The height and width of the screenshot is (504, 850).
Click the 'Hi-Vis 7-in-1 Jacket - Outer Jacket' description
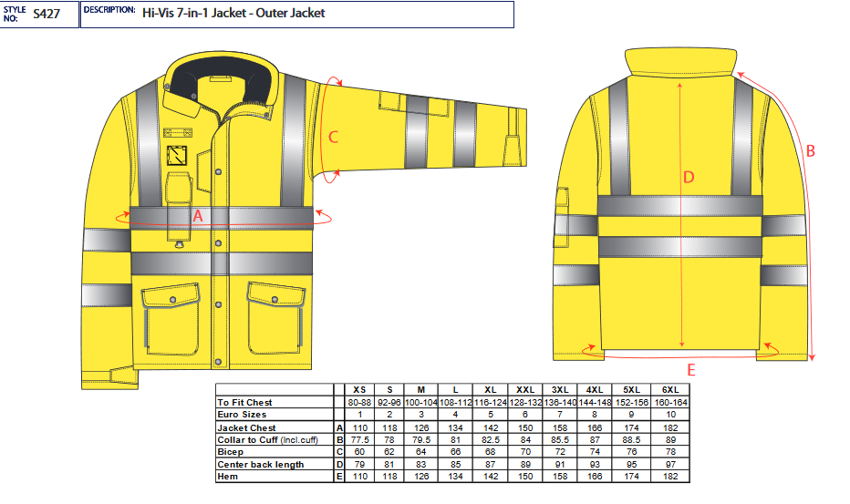[233, 13]
